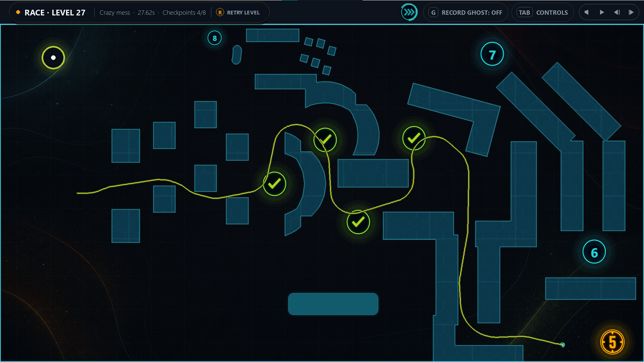This screenshot has height=362, width=644.
Task: Click the bar with right triangle icon
Action: pyautogui.click(x=631, y=12)
